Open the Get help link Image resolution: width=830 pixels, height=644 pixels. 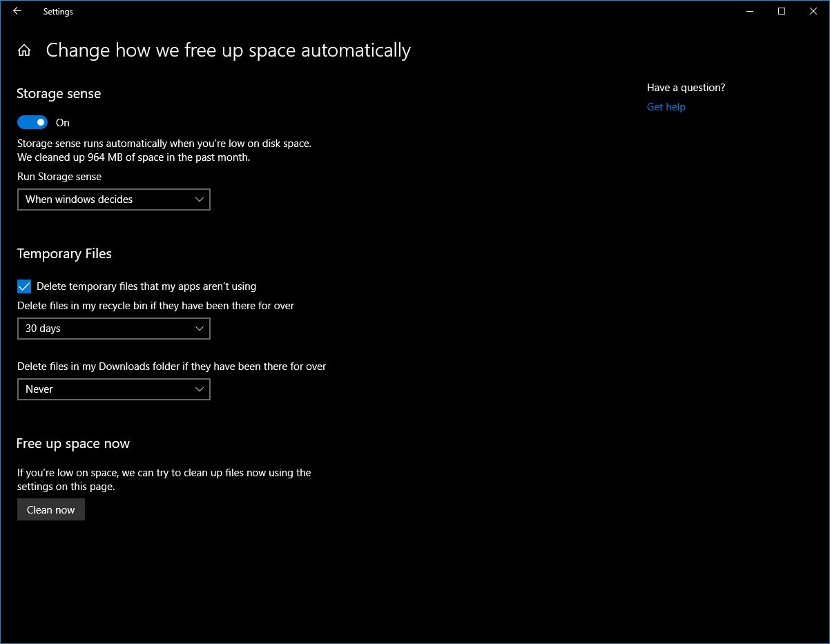click(x=666, y=107)
